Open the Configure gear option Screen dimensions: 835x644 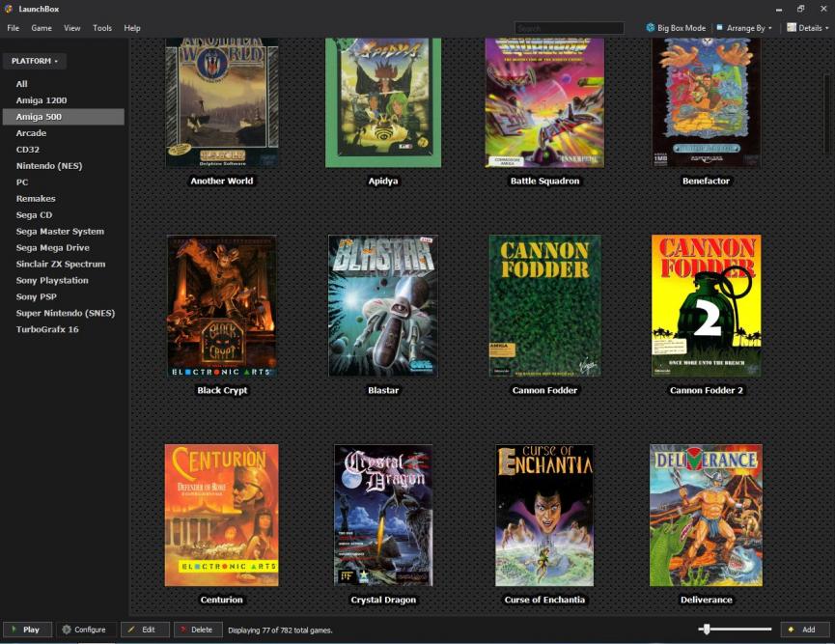point(84,630)
